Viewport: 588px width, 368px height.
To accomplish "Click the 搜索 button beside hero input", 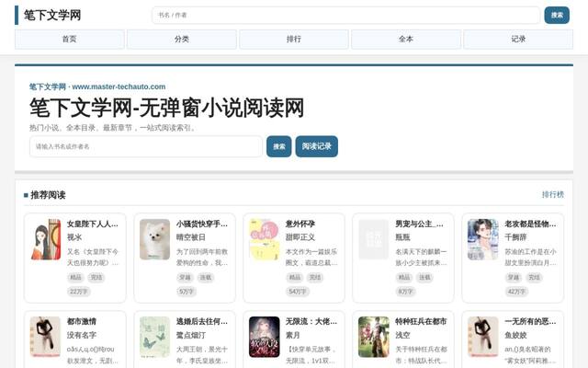I will [279, 146].
